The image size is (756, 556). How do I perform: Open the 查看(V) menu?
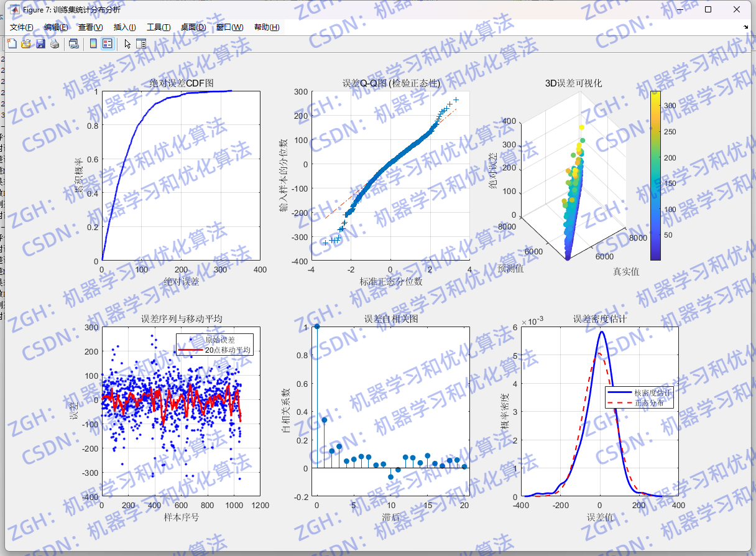[90, 27]
